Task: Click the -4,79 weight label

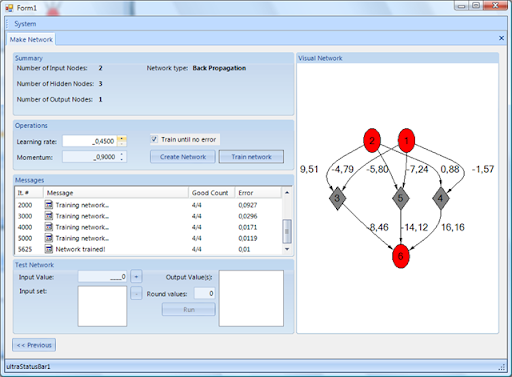Action: pos(343,169)
